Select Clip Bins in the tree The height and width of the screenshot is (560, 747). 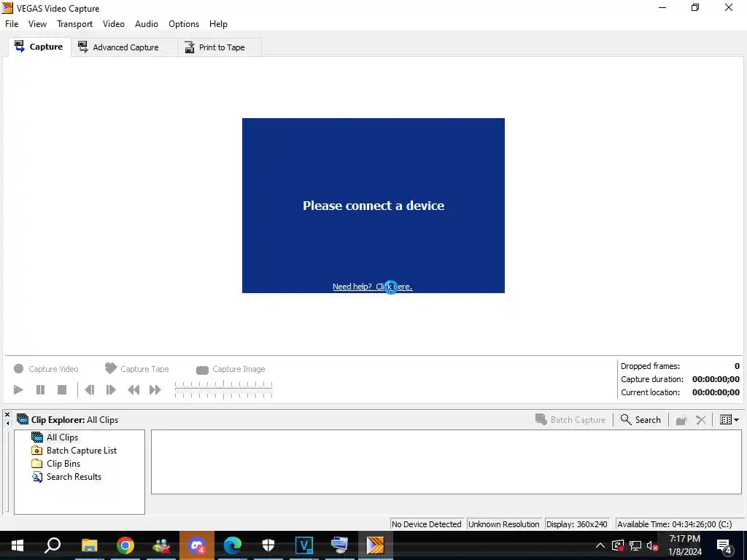55,464
